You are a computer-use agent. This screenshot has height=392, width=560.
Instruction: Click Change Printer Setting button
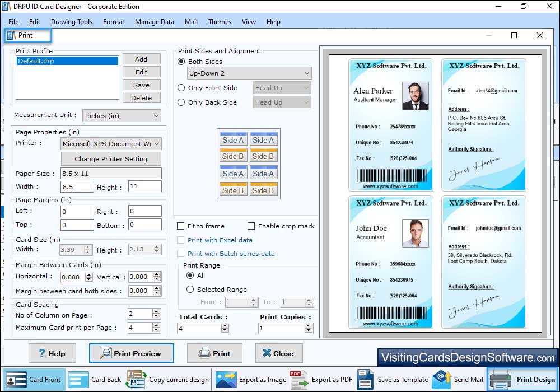coord(111,159)
